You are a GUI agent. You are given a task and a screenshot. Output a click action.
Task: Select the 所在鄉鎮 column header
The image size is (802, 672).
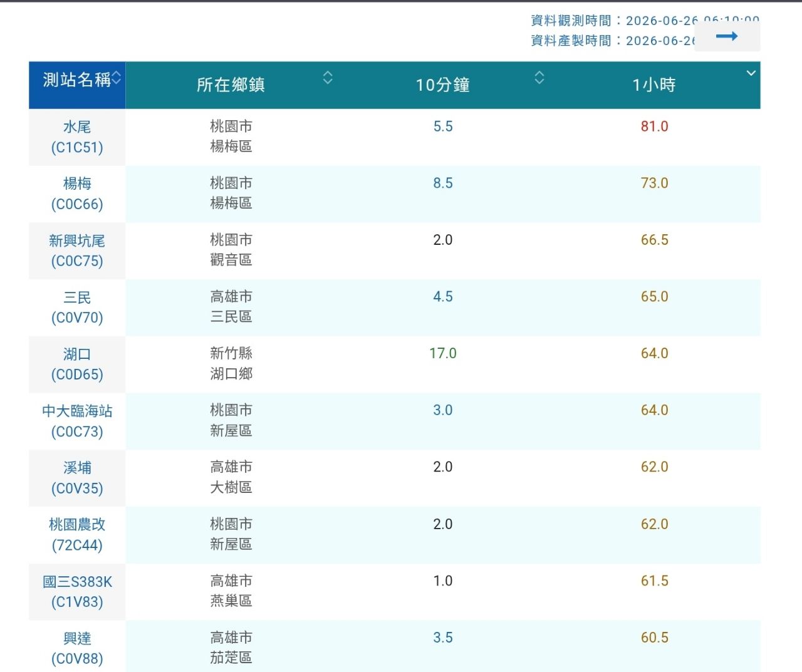point(231,85)
